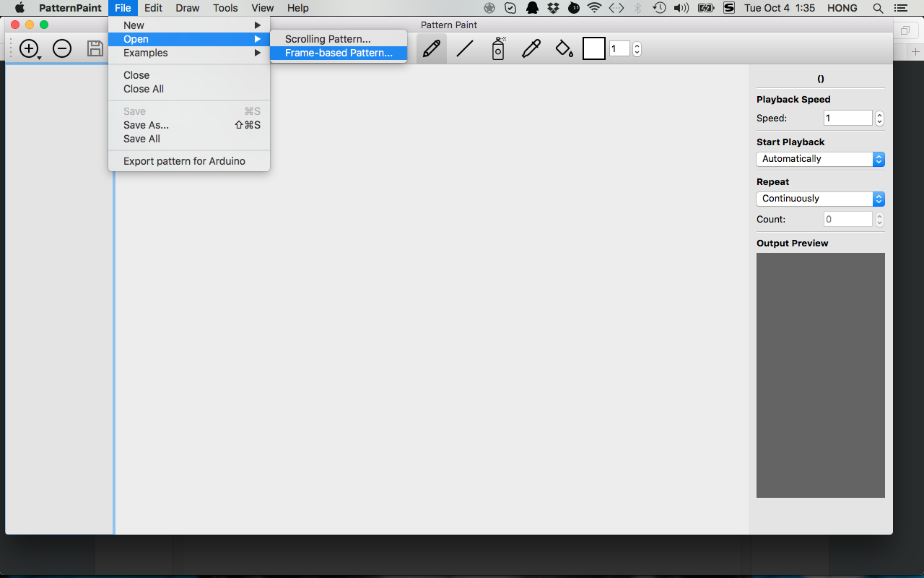Select Save As... in File menu

189,125
